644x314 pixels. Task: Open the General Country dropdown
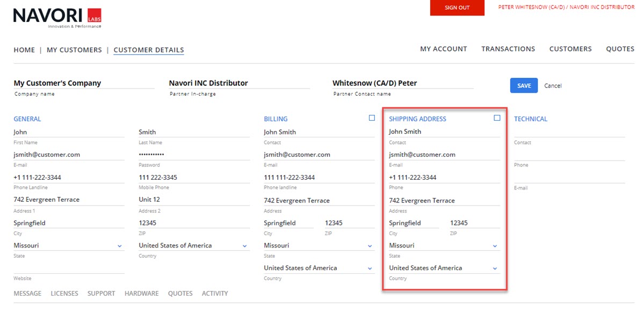[244, 246]
